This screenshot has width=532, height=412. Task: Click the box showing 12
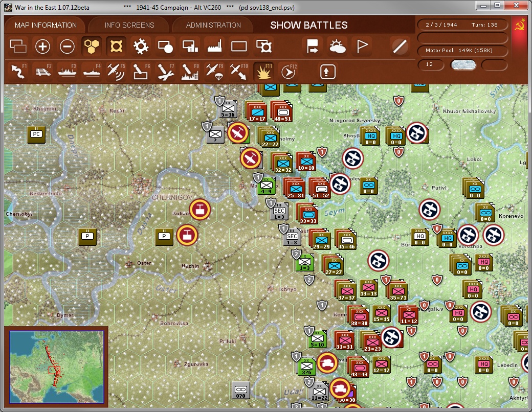[x=431, y=64]
